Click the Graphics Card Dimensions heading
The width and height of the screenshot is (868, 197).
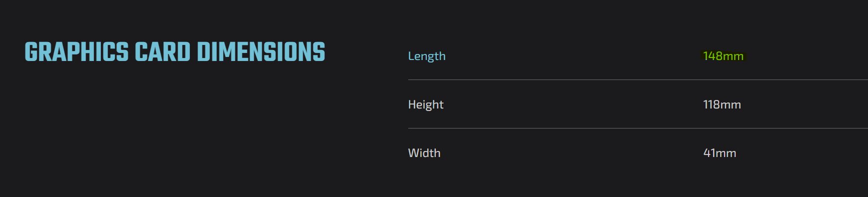pyautogui.click(x=175, y=52)
